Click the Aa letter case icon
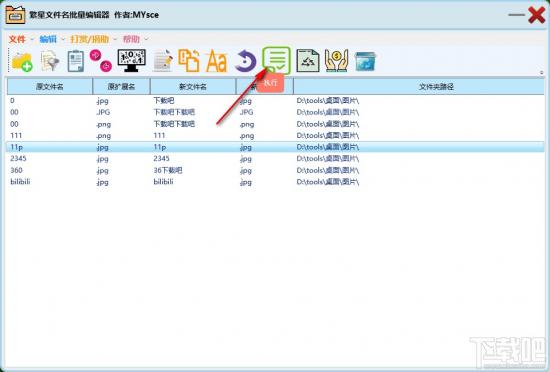Viewport: 550px width, 372px height. (x=216, y=61)
